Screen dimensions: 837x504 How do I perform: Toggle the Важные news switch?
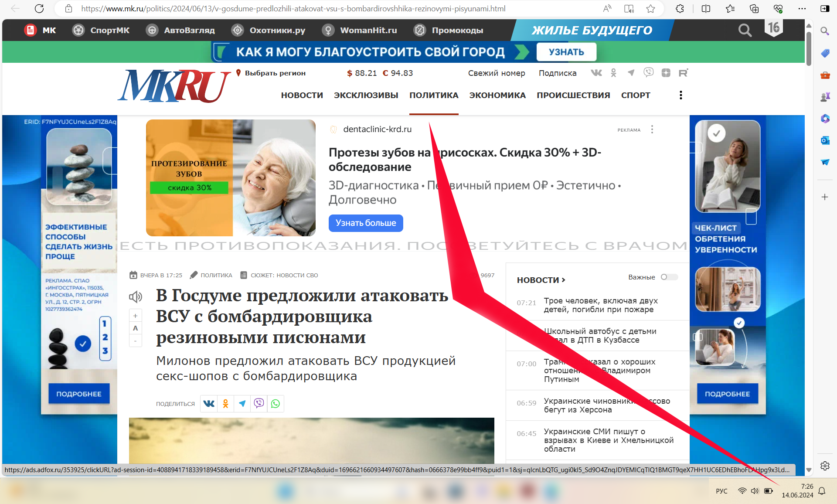tap(669, 277)
